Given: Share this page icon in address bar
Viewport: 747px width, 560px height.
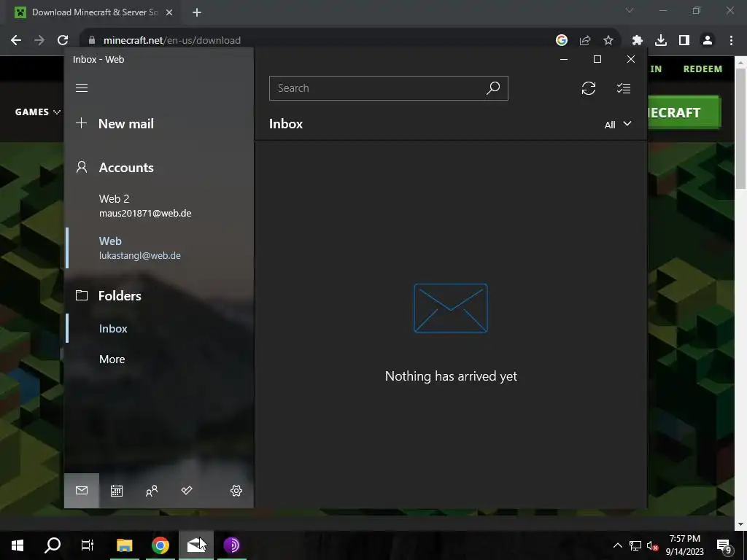Looking at the screenshot, I should 585,41.
